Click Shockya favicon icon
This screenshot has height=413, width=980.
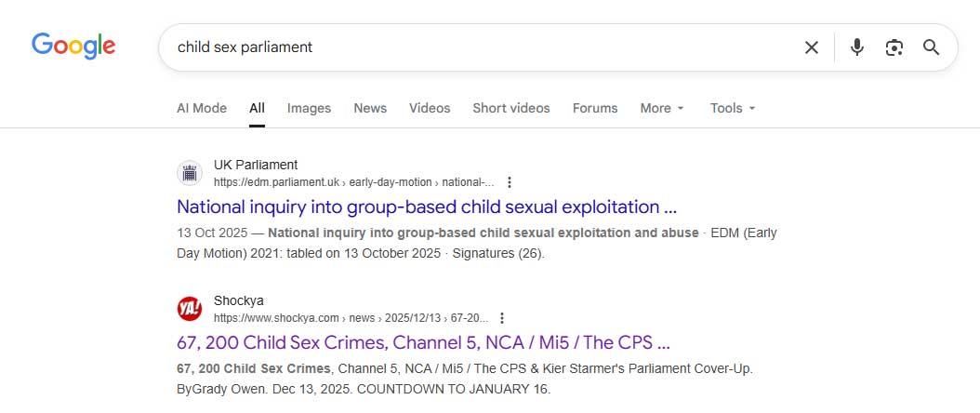point(190,309)
